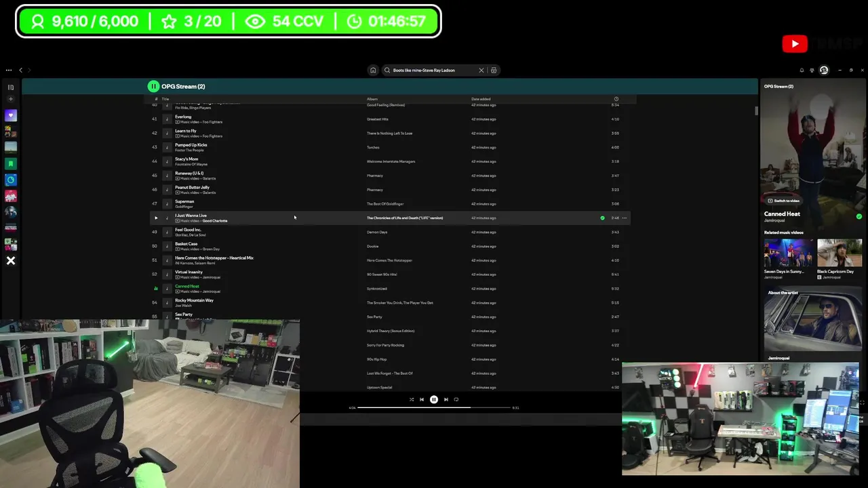This screenshot has height=488, width=868.
Task: Open the pink playlist tile in sidebar
Action: 11,196
